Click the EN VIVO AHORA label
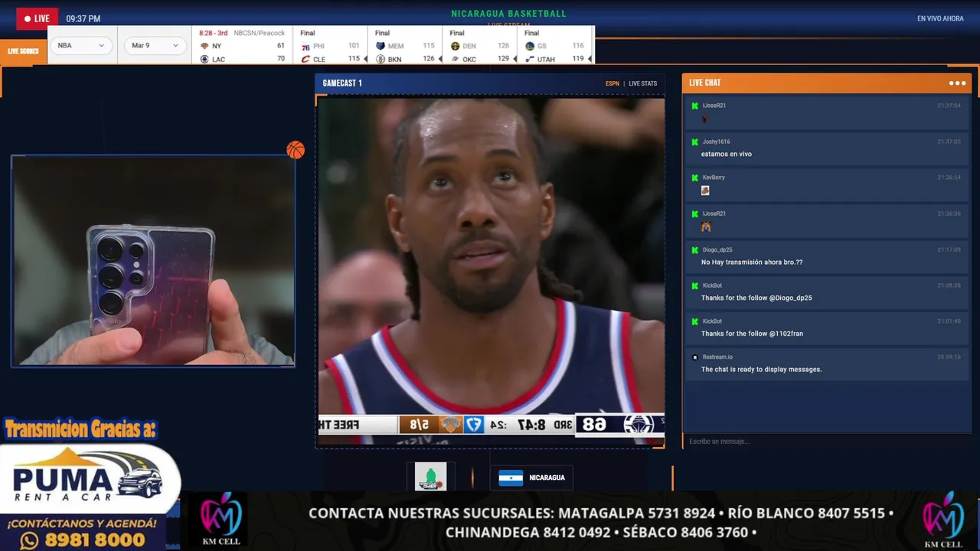Image resolution: width=980 pixels, height=551 pixels. point(940,19)
